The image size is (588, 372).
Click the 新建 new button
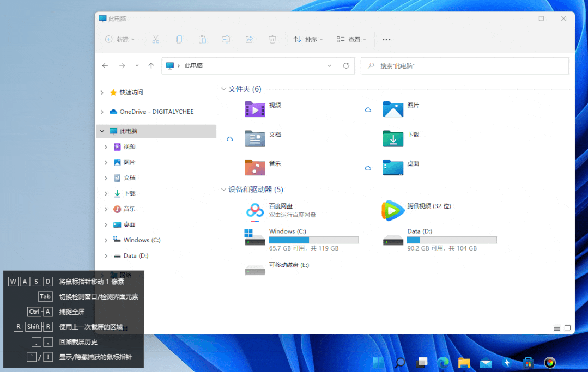coord(120,39)
